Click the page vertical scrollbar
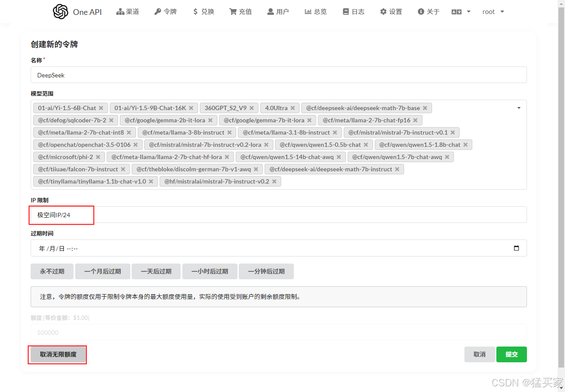This screenshot has height=392, width=565. [x=562, y=187]
